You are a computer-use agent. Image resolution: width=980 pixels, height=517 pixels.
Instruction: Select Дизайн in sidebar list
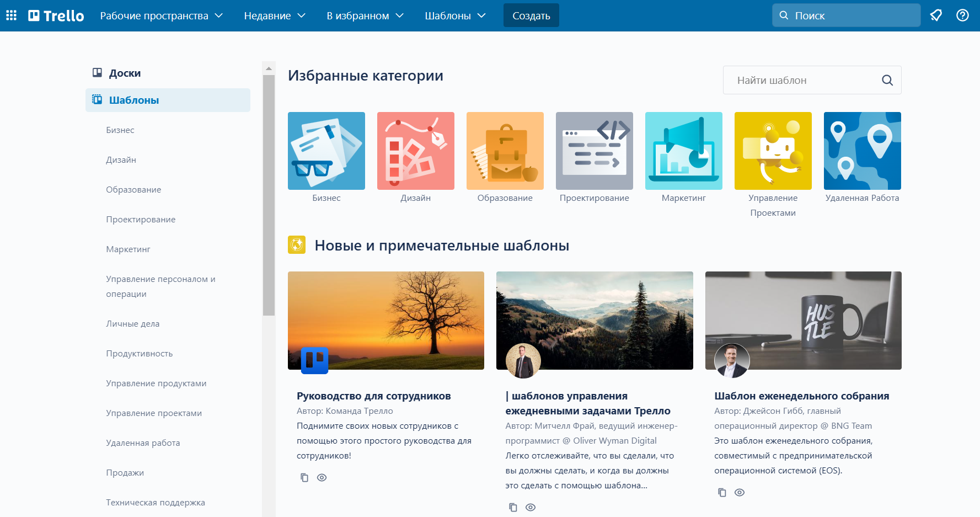pyautogui.click(x=121, y=160)
